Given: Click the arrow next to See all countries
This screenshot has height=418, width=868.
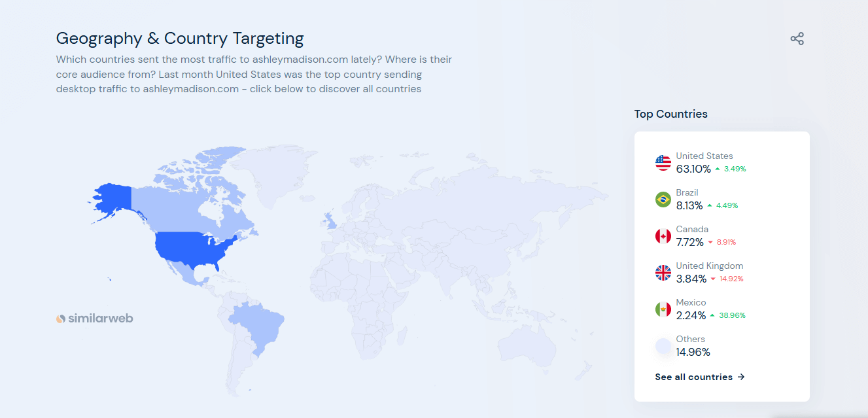Looking at the screenshot, I should 741,377.
